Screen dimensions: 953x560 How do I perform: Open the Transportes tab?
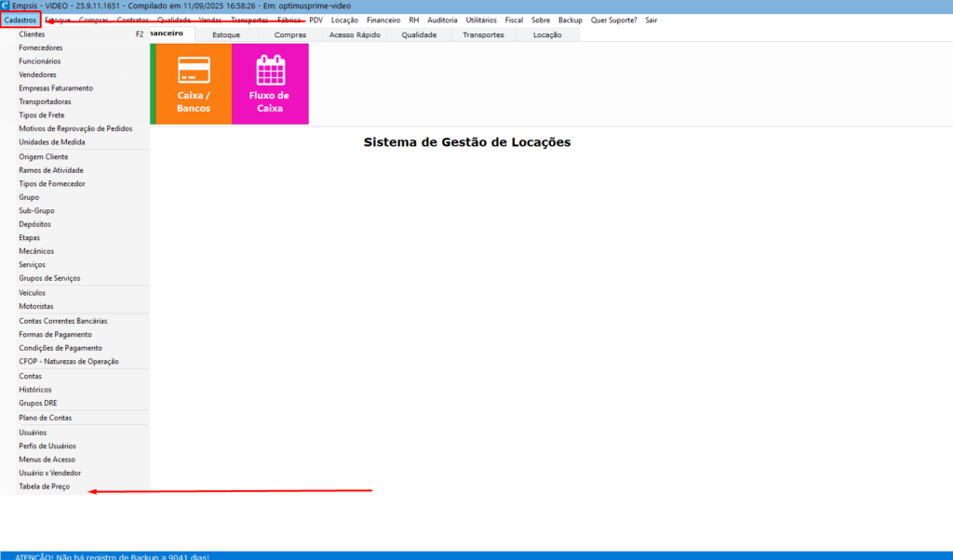[483, 34]
